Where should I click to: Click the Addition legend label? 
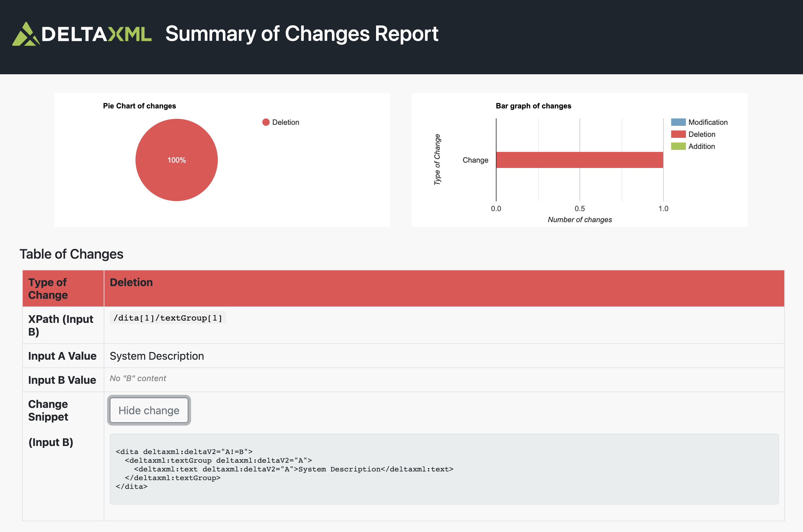click(701, 146)
